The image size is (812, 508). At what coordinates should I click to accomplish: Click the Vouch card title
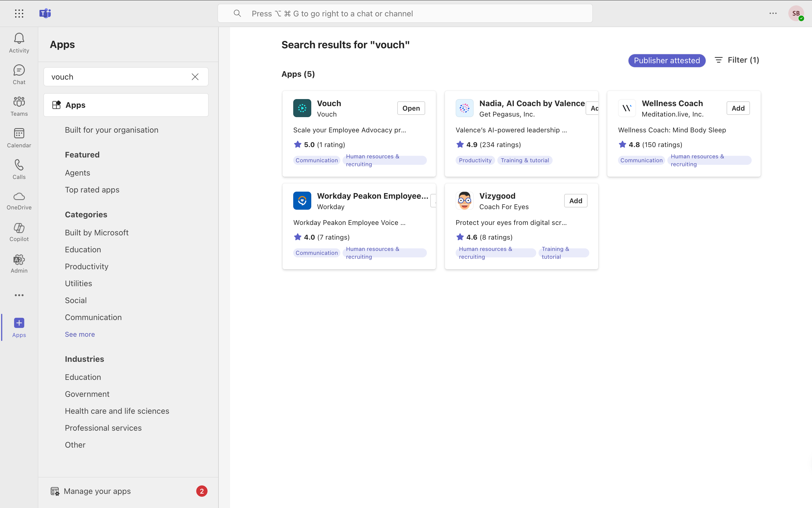pyautogui.click(x=329, y=104)
